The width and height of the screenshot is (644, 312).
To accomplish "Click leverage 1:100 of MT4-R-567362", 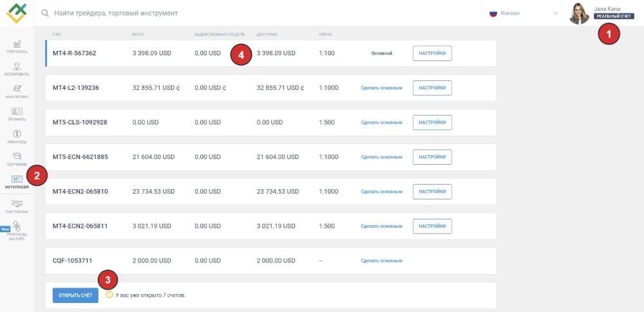I will tap(327, 53).
